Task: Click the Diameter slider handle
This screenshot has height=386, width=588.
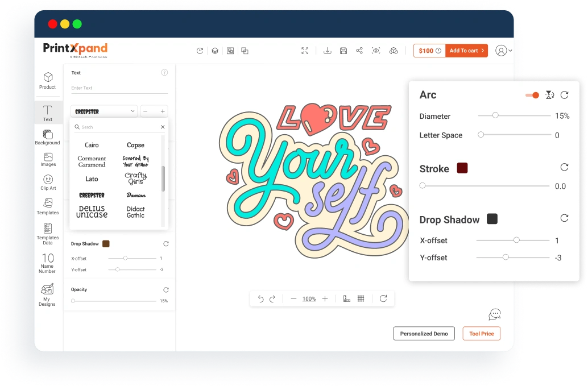Action: (495, 115)
